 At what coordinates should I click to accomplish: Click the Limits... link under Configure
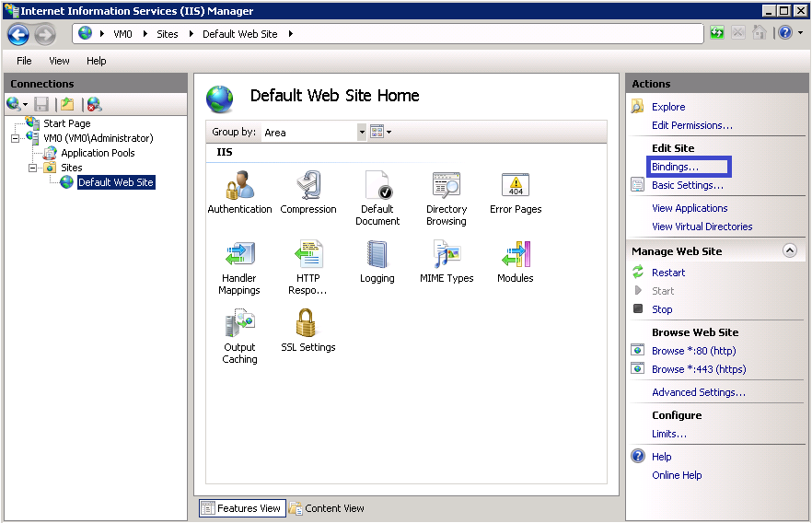coord(669,434)
